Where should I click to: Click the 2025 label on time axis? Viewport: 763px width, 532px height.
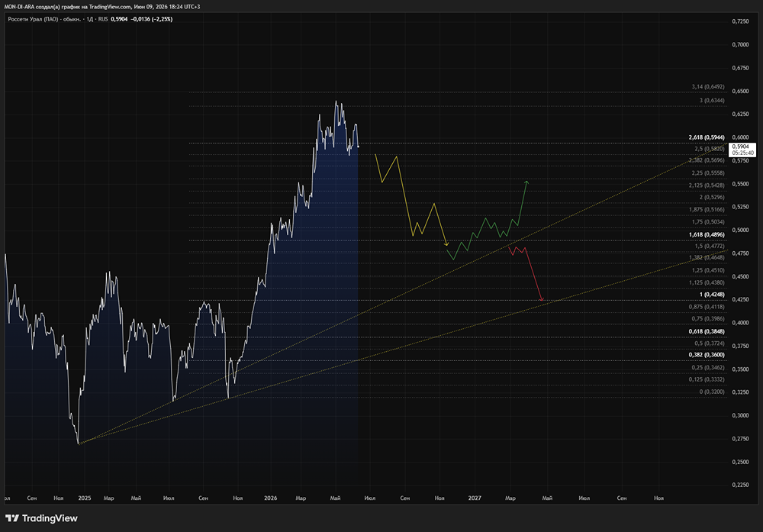click(x=85, y=498)
